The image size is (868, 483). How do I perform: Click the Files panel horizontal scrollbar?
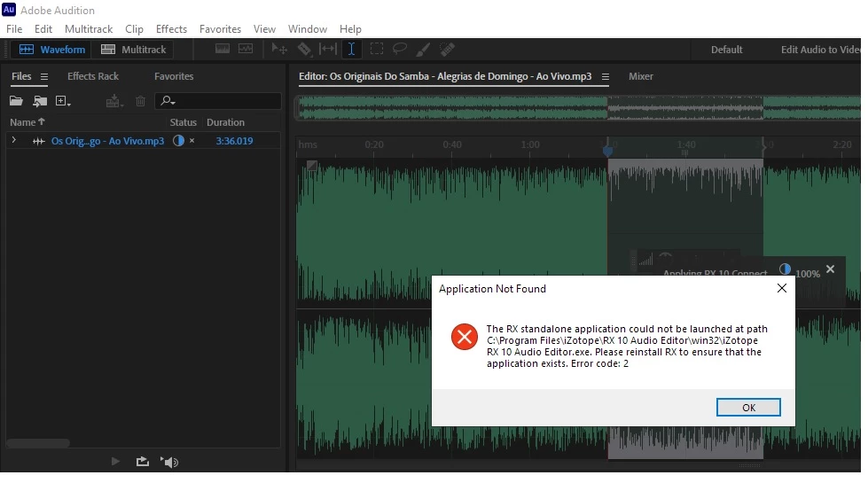38,443
